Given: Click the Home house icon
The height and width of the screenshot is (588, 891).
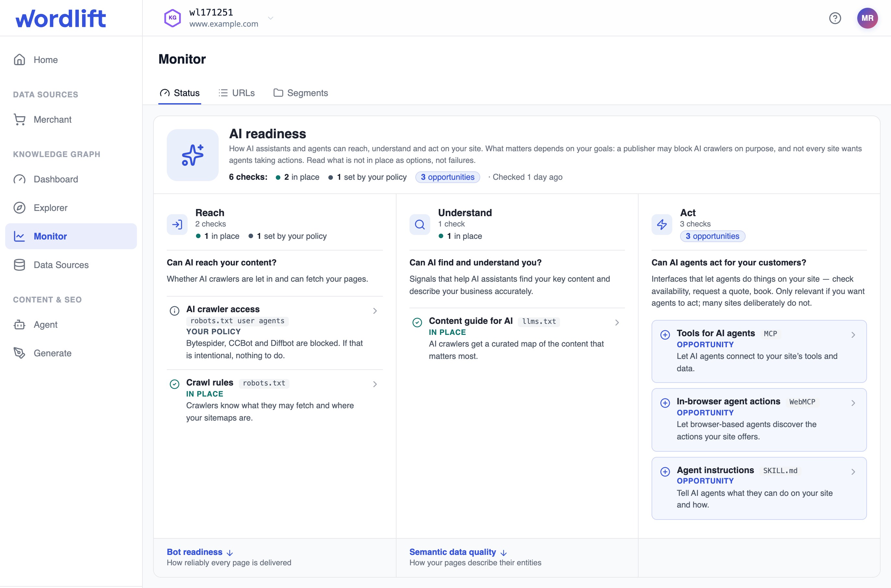Looking at the screenshot, I should [x=19, y=60].
